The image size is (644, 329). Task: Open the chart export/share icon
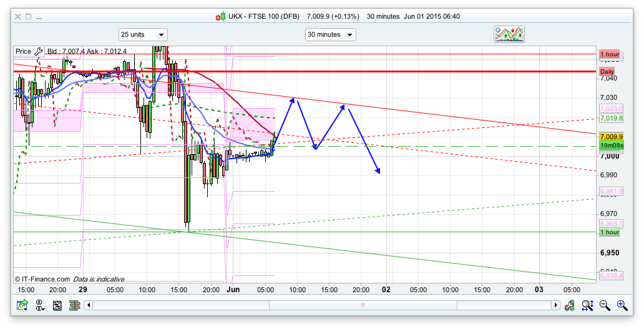[x=22, y=305]
